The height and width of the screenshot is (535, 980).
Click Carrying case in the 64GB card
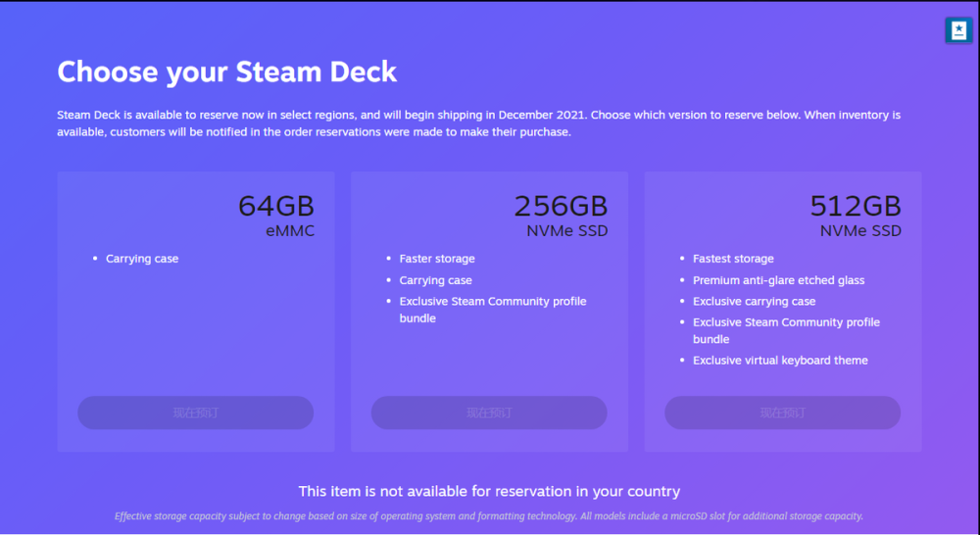142,259
